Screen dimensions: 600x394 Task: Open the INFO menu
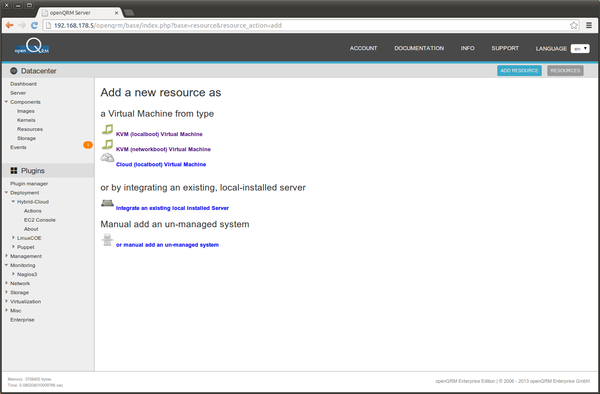468,48
